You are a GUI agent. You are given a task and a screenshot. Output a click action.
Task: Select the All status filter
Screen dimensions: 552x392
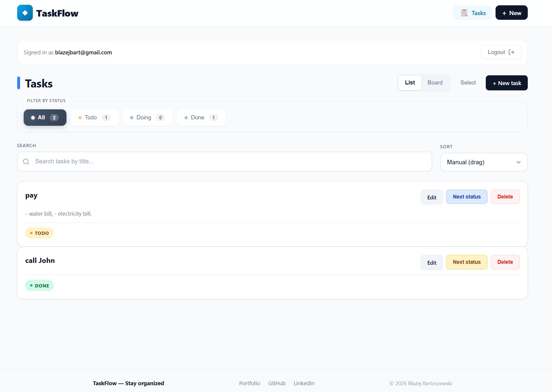pyautogui.click(x=45, y=118)
